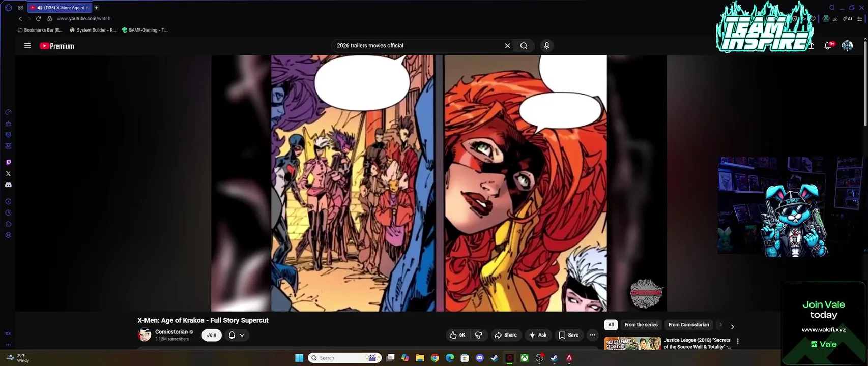The image size is (868, 366).
Task: Open sidebar settings gear icon
Action: coord(8,235)
